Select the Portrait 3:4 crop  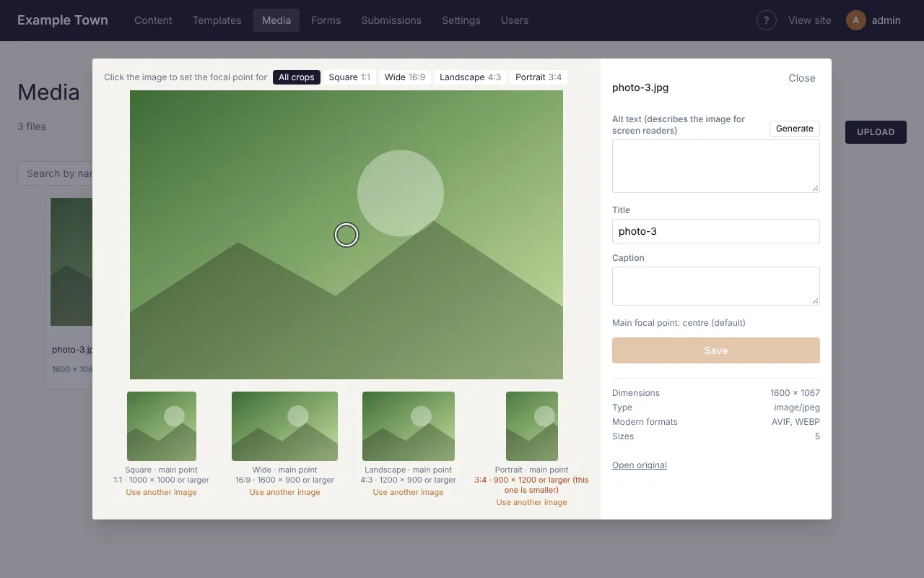tap(539, 77)
